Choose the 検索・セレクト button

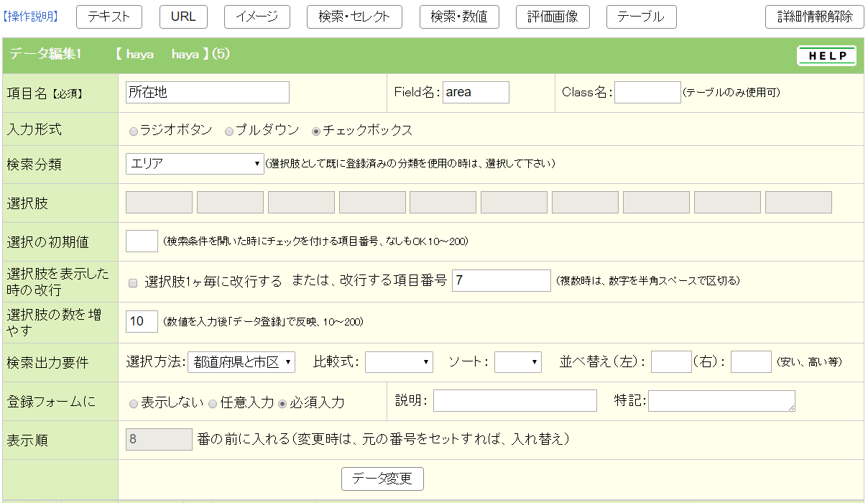(354, 17)
